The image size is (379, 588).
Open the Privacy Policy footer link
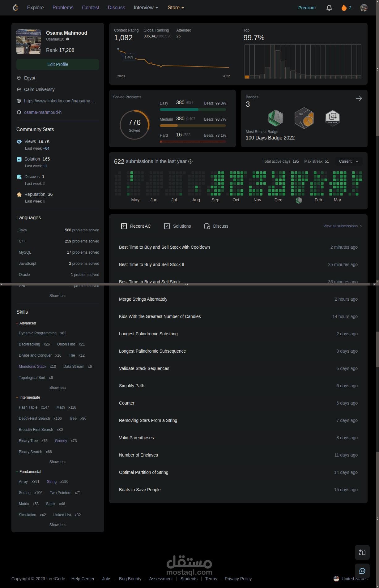pos(238,579)
